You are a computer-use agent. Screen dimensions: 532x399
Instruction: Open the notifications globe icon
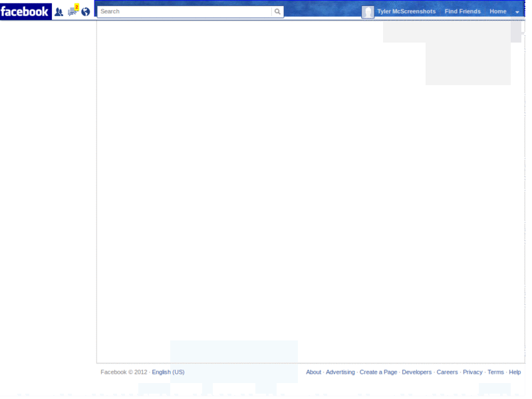(x=86, y=12)
